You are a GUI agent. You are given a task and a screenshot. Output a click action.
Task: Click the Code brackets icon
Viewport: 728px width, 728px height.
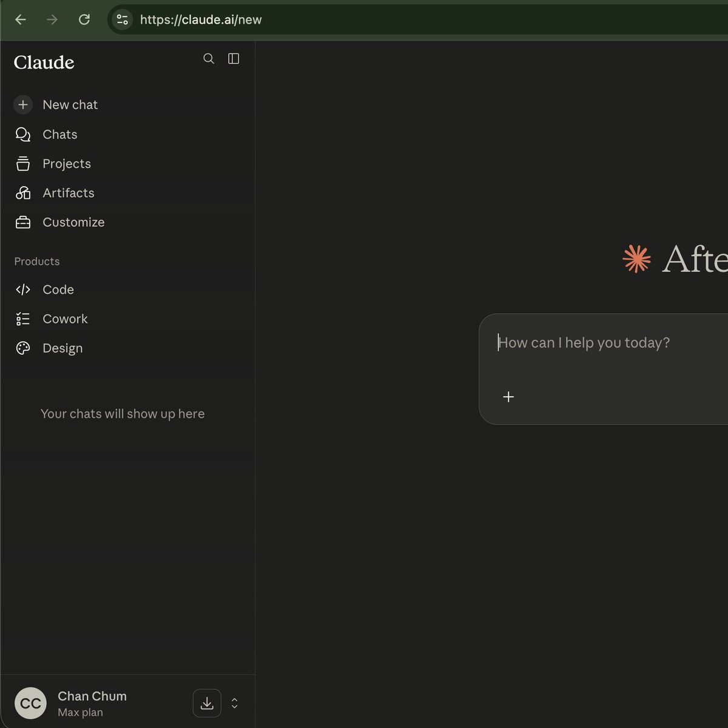click(23, 289)
